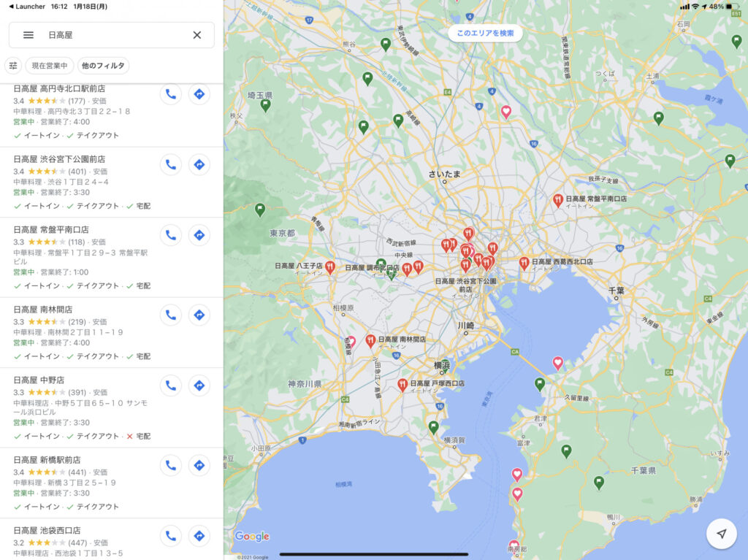Select the 高円寺北３丁目２２−１８ address text
Screen dimensions: 748x560
[88, 111]
